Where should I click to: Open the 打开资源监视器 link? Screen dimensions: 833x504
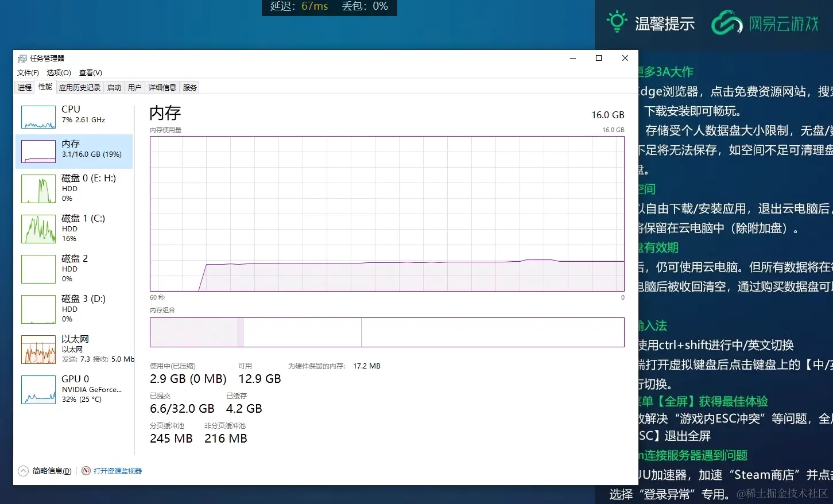coord(118,471)
